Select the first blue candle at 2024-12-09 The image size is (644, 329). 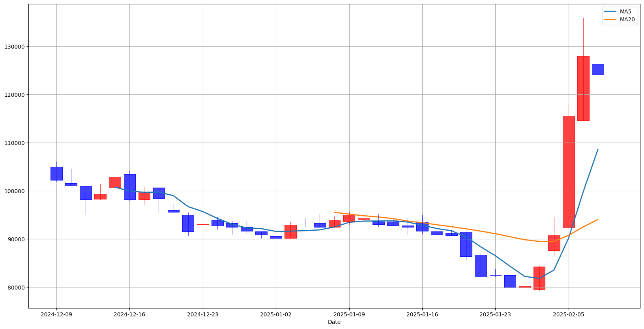tap(56, 173)
